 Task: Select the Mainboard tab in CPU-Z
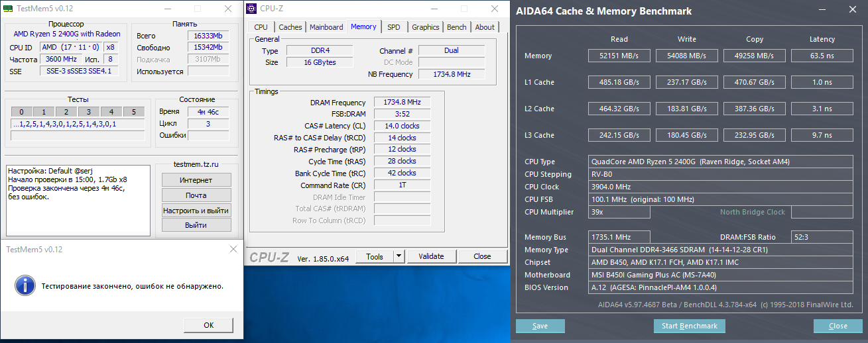(x=326, y=27)
